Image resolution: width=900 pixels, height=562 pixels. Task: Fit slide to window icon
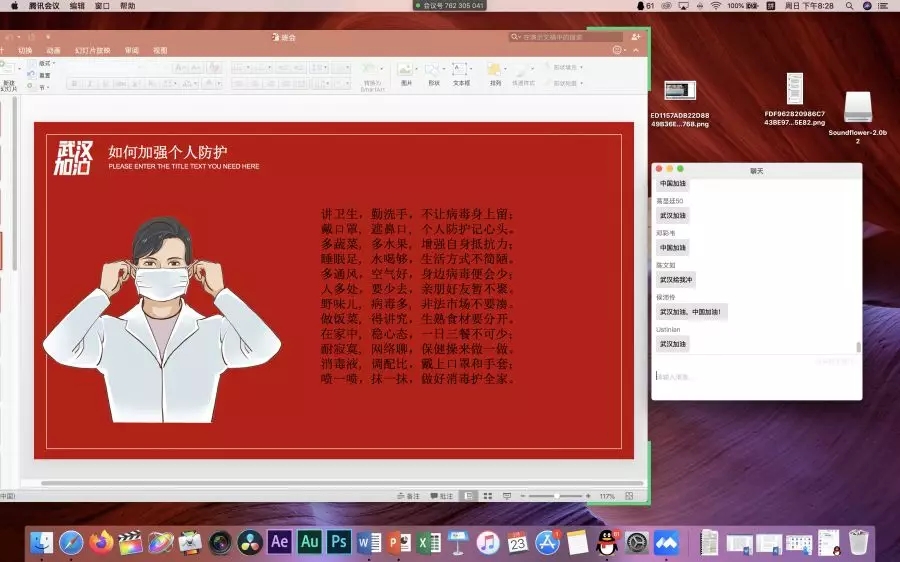click(x=630, y=496)
